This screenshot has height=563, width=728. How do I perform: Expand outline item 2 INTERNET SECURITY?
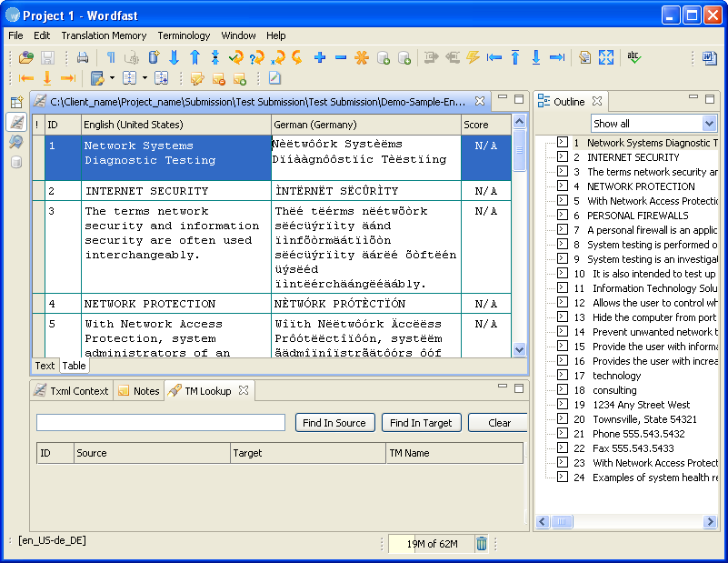(563, 156)
